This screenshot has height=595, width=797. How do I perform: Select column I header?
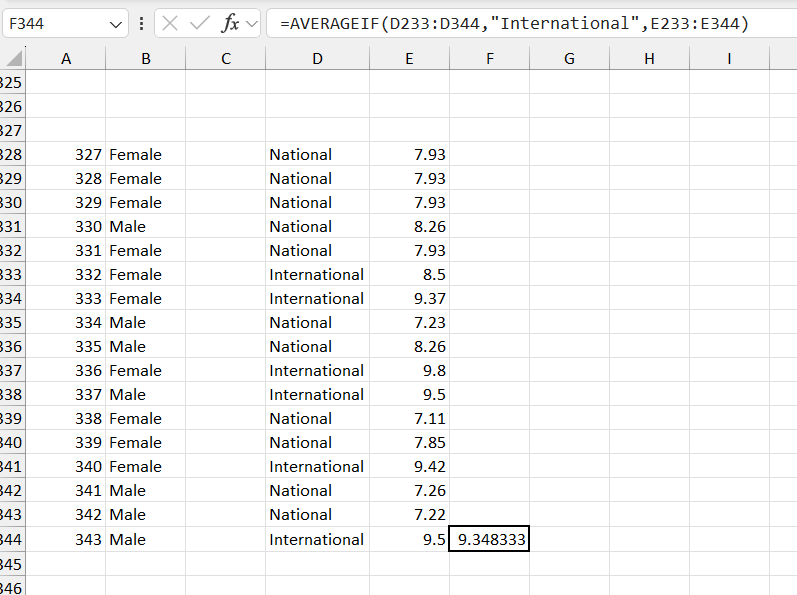click(729, 59)
